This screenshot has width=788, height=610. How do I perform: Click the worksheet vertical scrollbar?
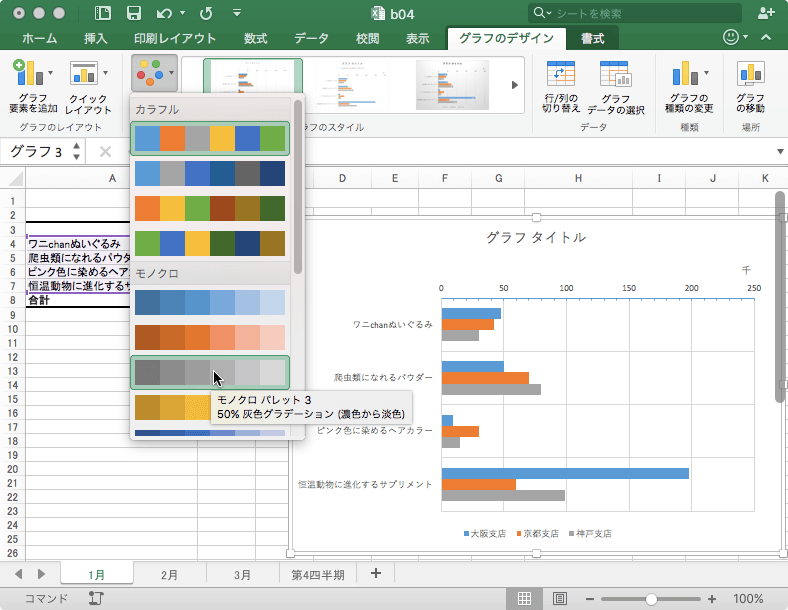pos(780,296)
